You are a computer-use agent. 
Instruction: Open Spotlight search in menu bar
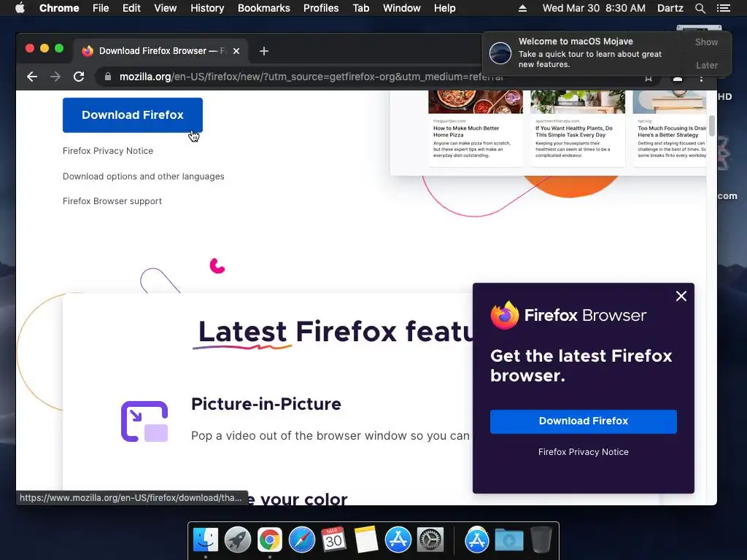tap(700, 8)
